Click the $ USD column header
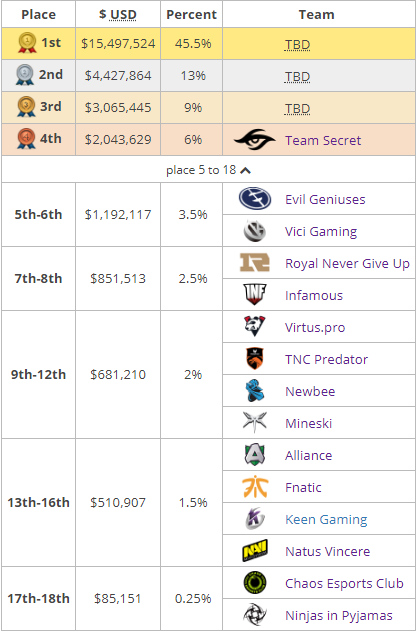The height and width of the screenshot is (632, 416). click(x=118, y=15)
